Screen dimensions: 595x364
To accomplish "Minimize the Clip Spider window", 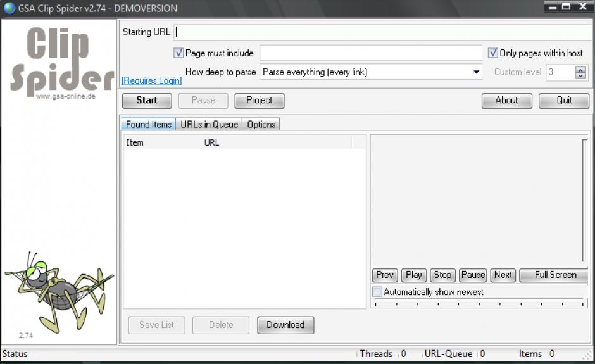I will click(x=552, y=6).
